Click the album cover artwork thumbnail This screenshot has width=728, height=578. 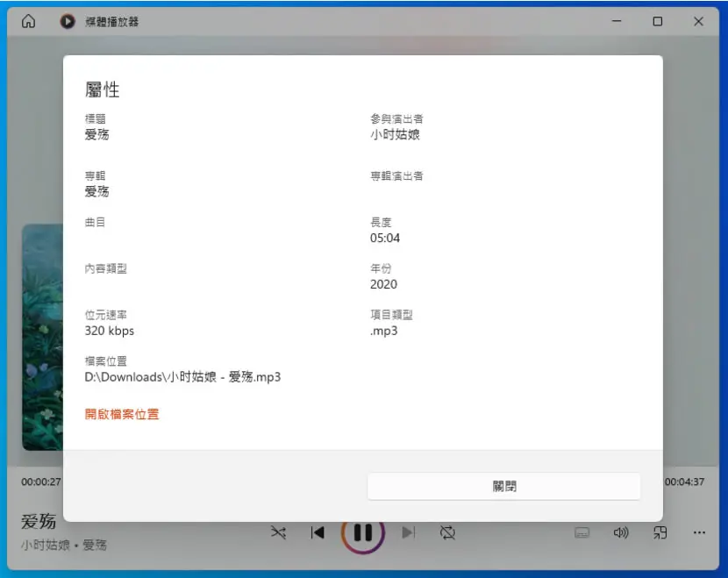pos(42,337)
